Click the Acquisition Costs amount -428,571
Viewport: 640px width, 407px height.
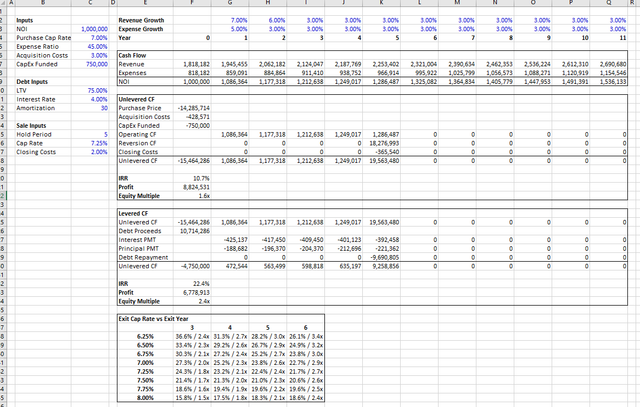click(198, 117)
